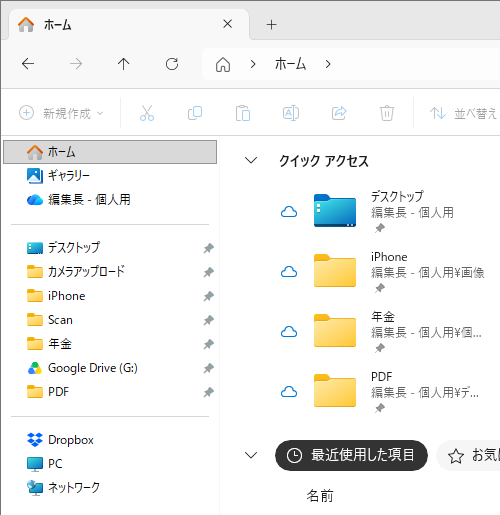Screen dimensions: 500x515
Task: Click 編集長 - 個人用¥画像 path text
Action: (428, 273)
